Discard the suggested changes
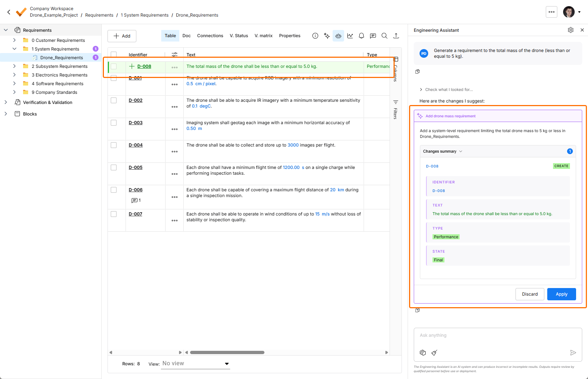The image size is (588, 379). (x=530, y=294)
